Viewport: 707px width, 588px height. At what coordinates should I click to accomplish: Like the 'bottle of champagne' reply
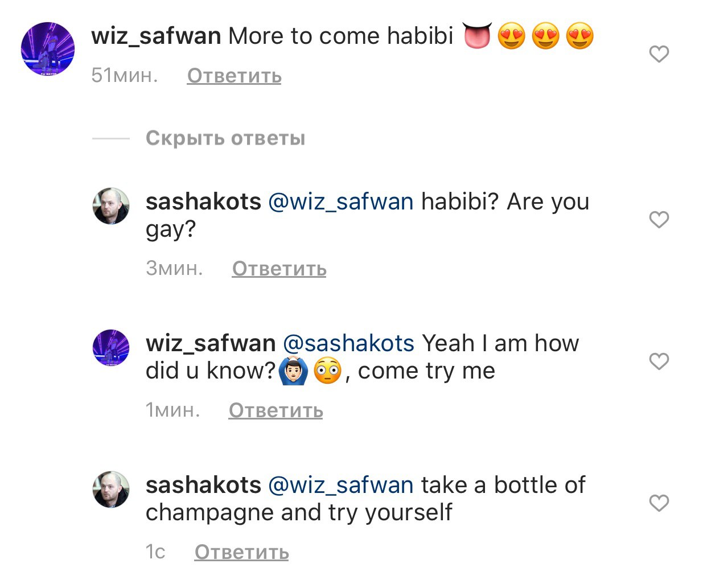[x=659, y=503]
